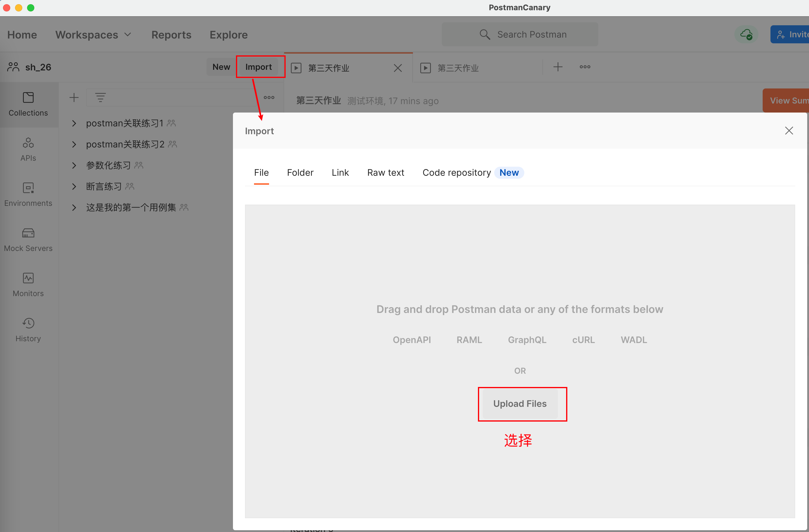Click the cURL format label
809x532 pixels.
pos(583,340)
